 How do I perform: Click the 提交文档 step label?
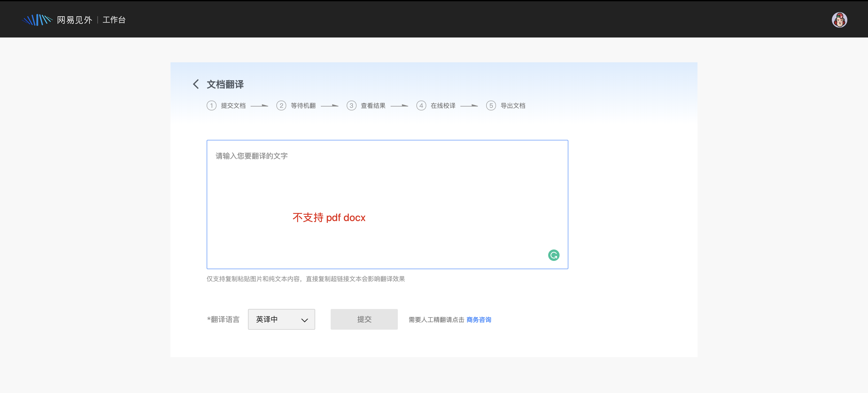point(233,105)
